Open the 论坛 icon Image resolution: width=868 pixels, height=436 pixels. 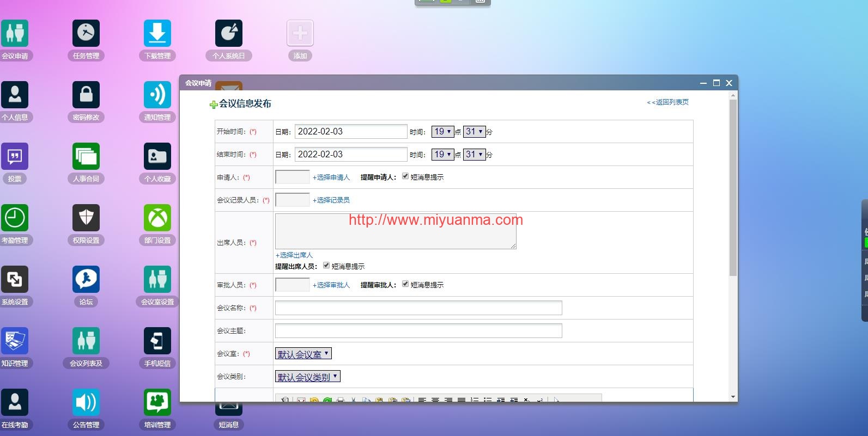coord(86,279)
